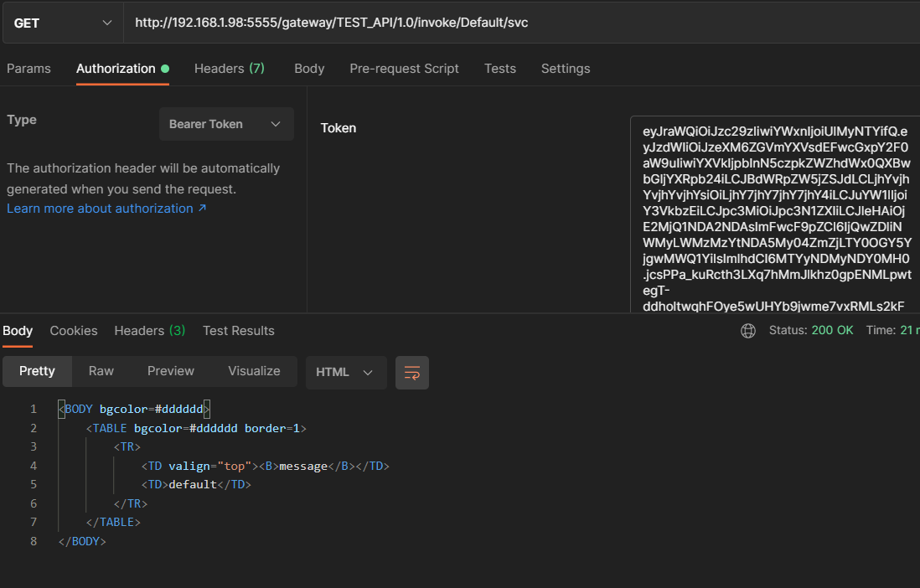Click the request URL input field
Image resolution: width=920 pixels, height=588 pixels.
pos(503,23)
